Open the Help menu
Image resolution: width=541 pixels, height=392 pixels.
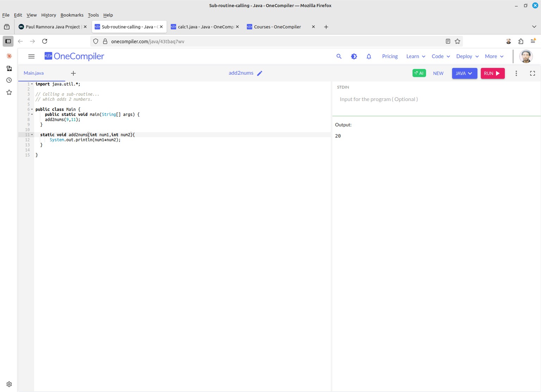[108, 15]
